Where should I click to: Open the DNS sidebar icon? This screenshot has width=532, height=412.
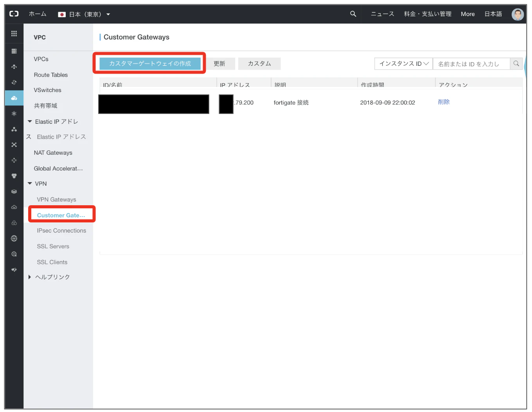[14, 239]
